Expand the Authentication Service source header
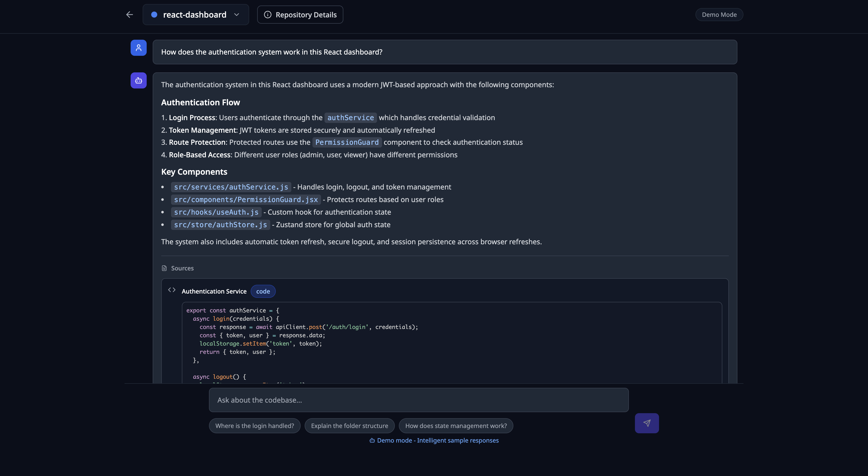The image size is (868, 476). click(x=214, y=291)
